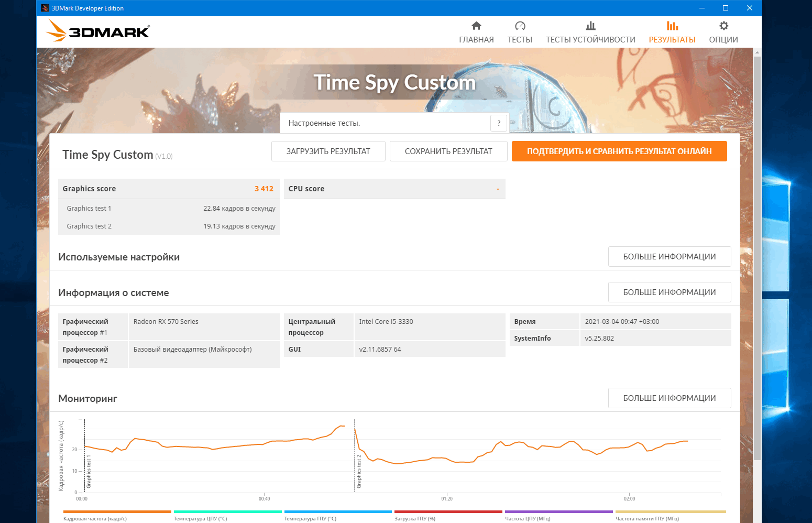Click the Информация о системе heading
The height and width of the screenshot is (523, 812).
coord(114,292)
